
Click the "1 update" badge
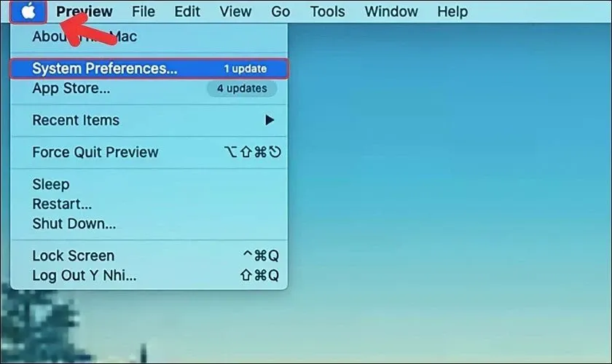click(245, 68)
